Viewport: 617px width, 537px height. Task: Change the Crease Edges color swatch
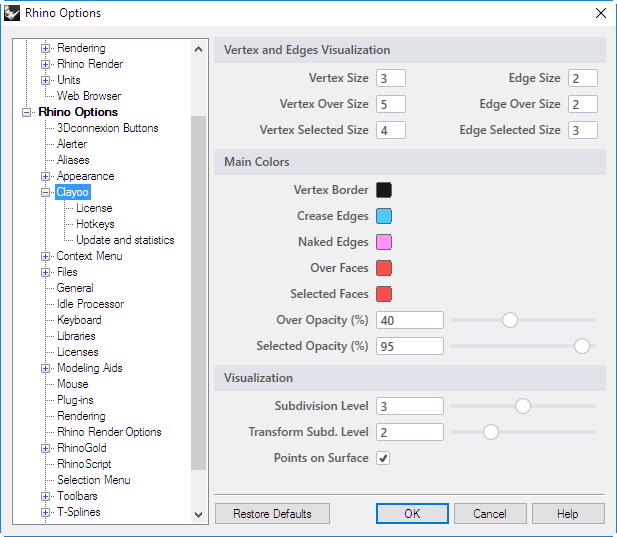(384, 216)
